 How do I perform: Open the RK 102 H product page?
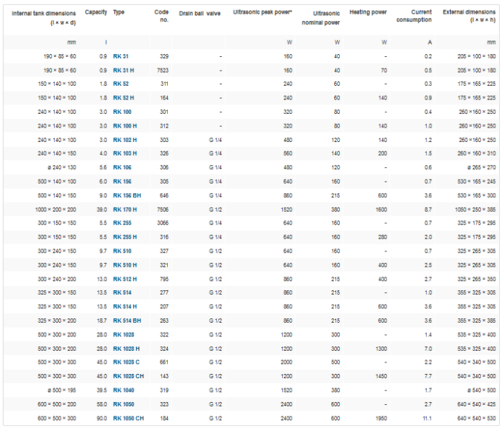pos(125,140)
